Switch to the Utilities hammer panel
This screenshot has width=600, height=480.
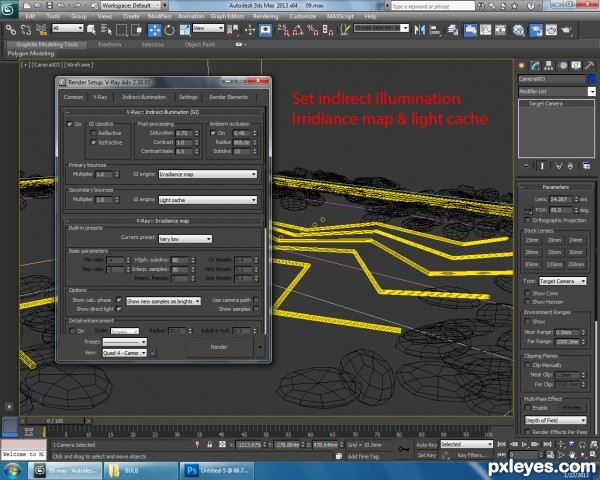click(x=589, y=66)
